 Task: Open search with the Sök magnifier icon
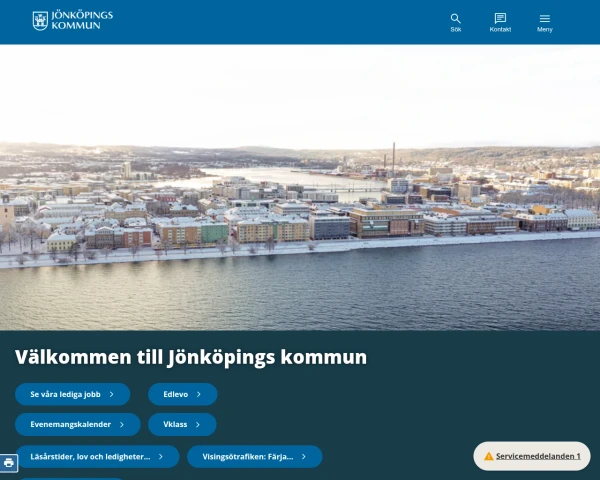click(455, 18)
